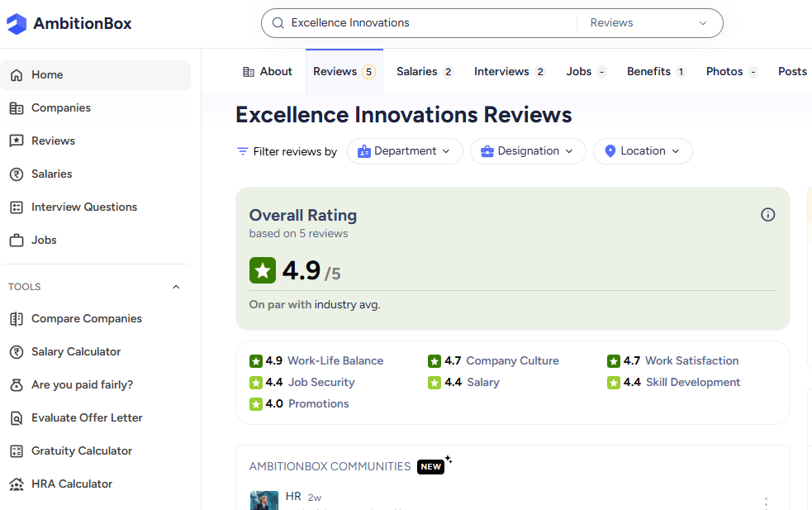Click the Interview Questions text in sidebar

coord(84,207)
